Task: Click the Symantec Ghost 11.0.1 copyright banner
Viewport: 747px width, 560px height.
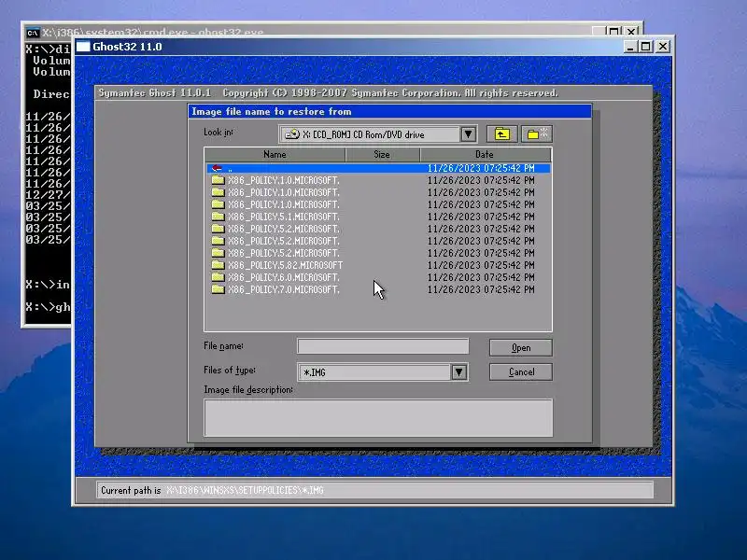Action: click(329, 92)
